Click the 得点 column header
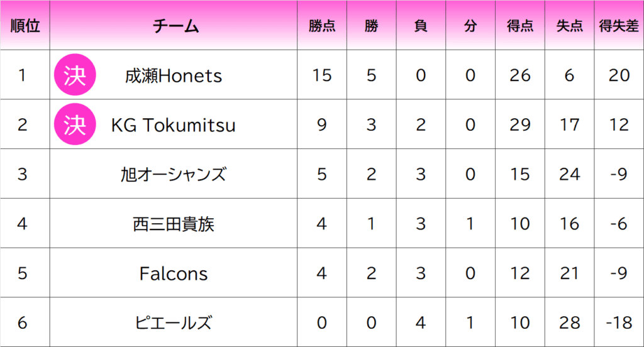This screenshot has height=347, width=644. pos(520,26)
